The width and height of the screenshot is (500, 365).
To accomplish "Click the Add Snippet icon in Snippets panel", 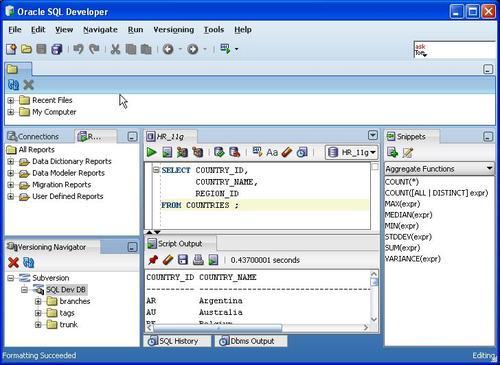I will click(393, 153).
